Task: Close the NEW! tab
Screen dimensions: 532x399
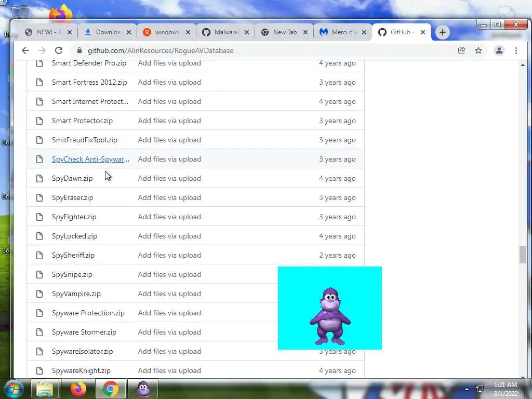Action: pos(70,32)
